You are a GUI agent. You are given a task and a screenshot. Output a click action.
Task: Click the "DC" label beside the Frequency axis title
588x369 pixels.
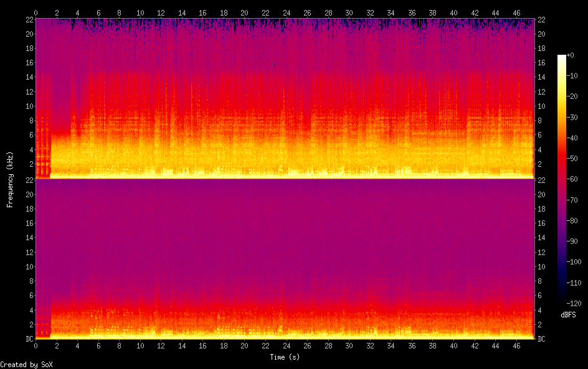coord(30,339)
